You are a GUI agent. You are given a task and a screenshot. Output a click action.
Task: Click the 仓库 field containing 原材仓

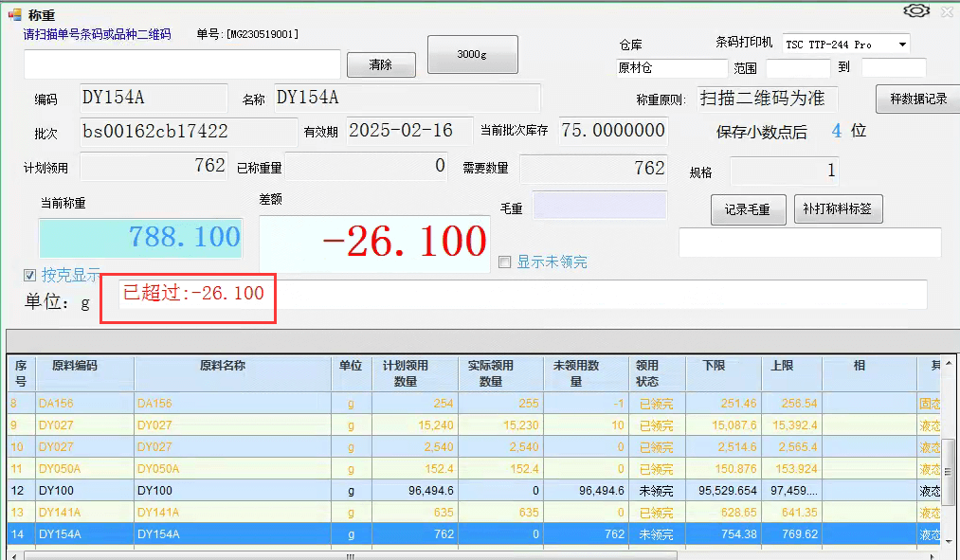671,68
